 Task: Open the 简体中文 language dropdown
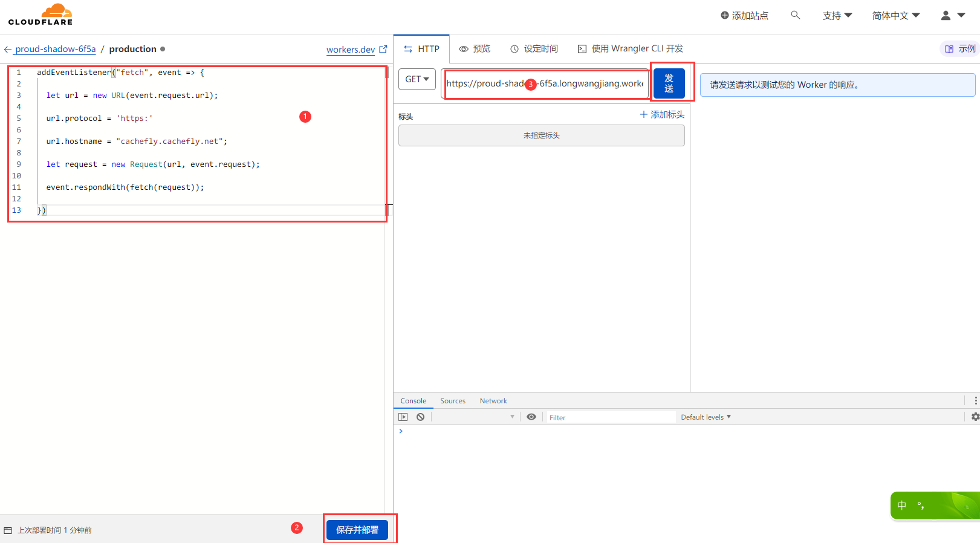[895, 16]
